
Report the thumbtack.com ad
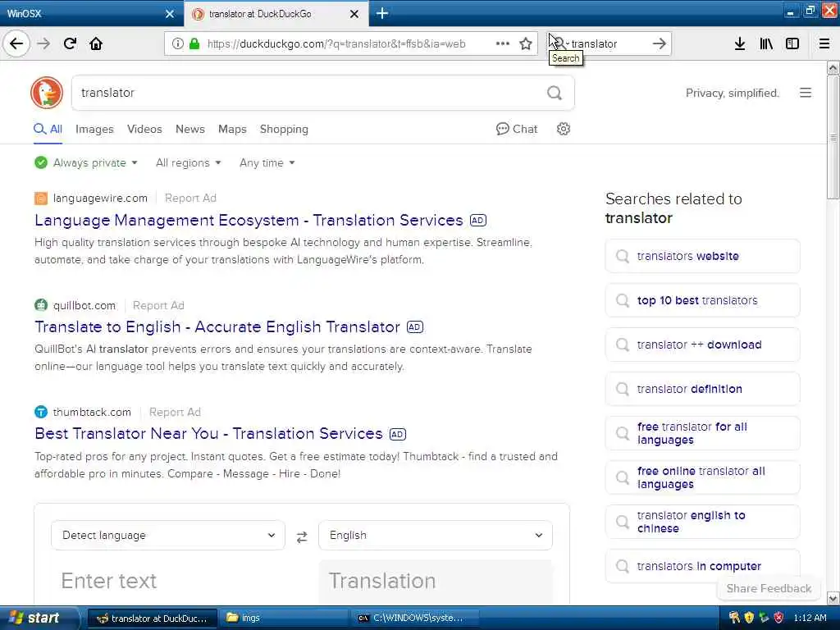point(175,412)
